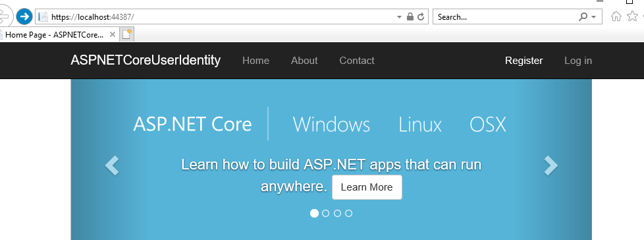
Task: Click the page icon in address bar
Action: 43,17
